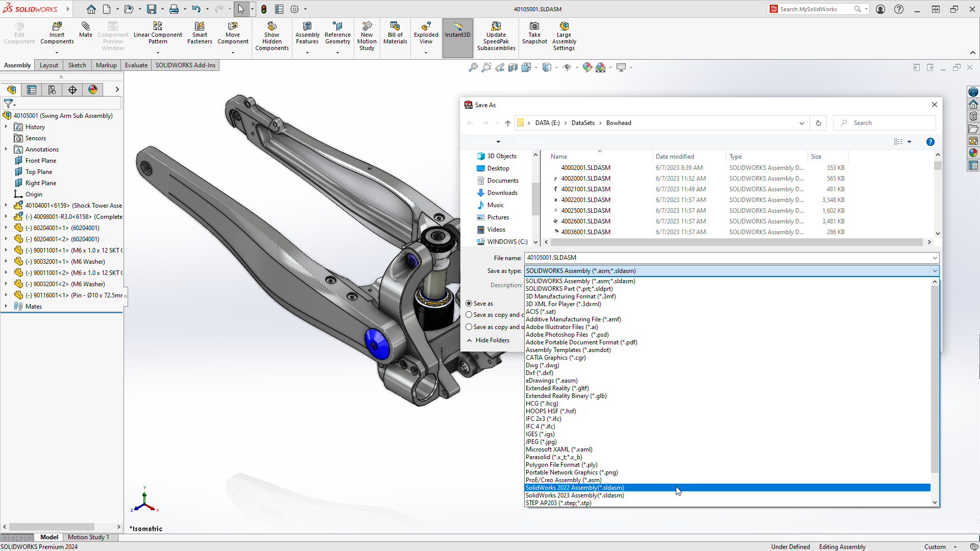Select the Instant3D tool
The image size is (980, 551).
[x=458, y=34]
